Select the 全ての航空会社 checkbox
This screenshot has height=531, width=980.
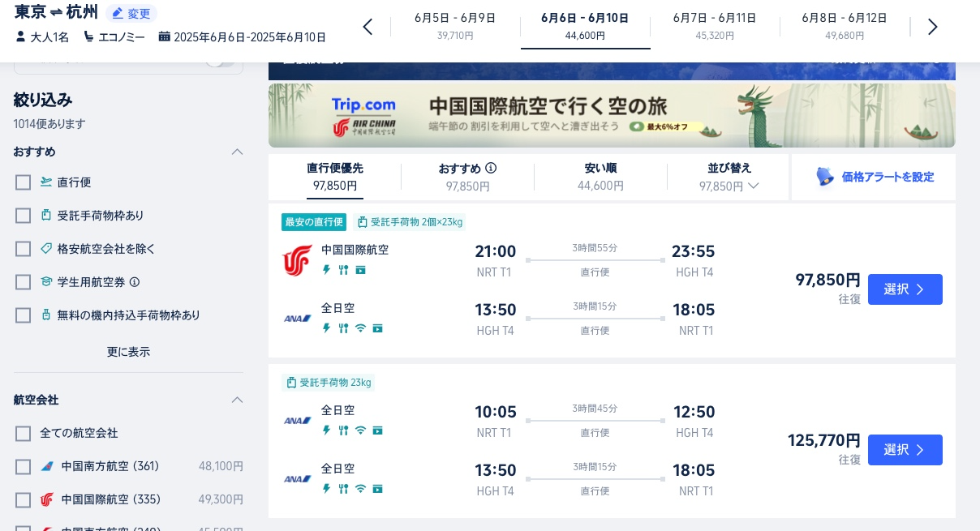[x=23, y=434]
